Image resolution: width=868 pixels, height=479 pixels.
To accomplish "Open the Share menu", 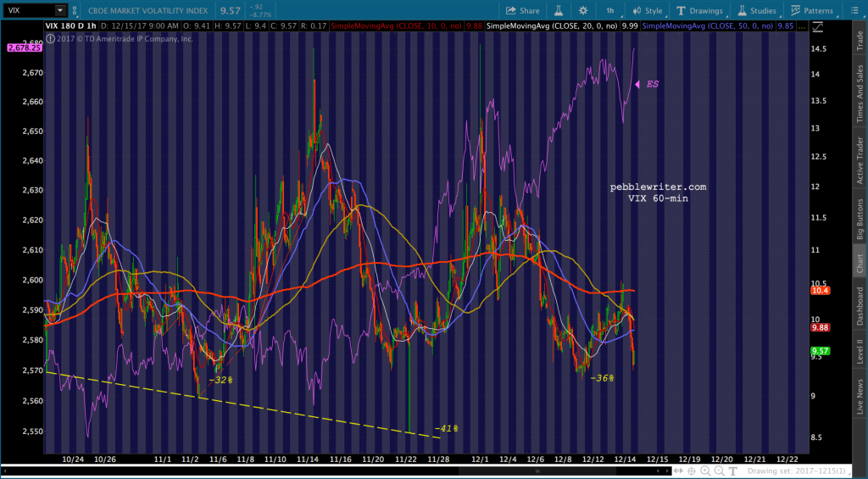I will pos(521,10).
